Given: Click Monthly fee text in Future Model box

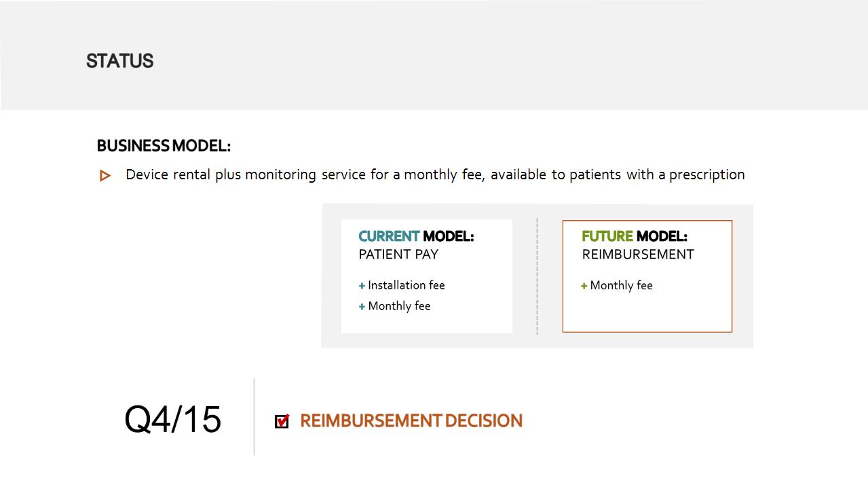Looking at the screenshot, I should tap(621, 286).
